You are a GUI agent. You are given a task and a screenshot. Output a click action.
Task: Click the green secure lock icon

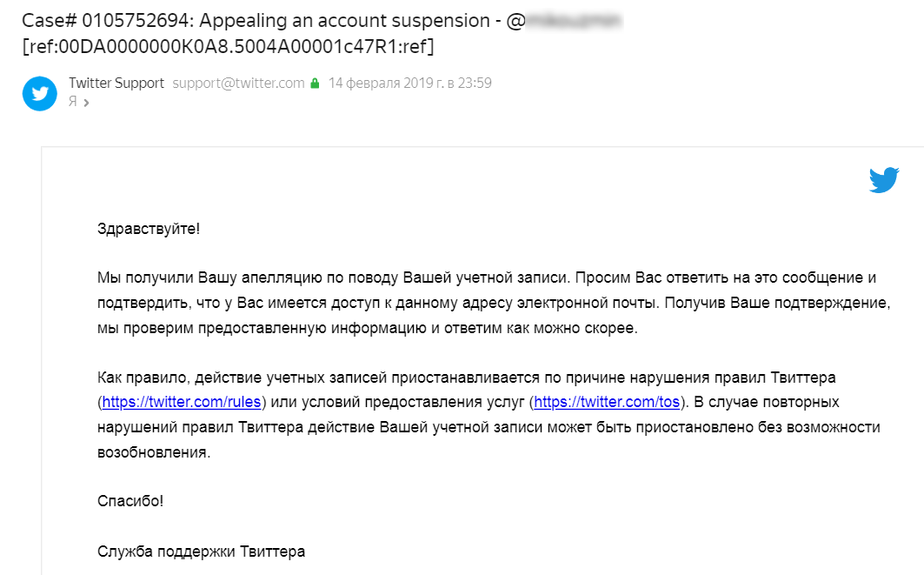[315, 84]
